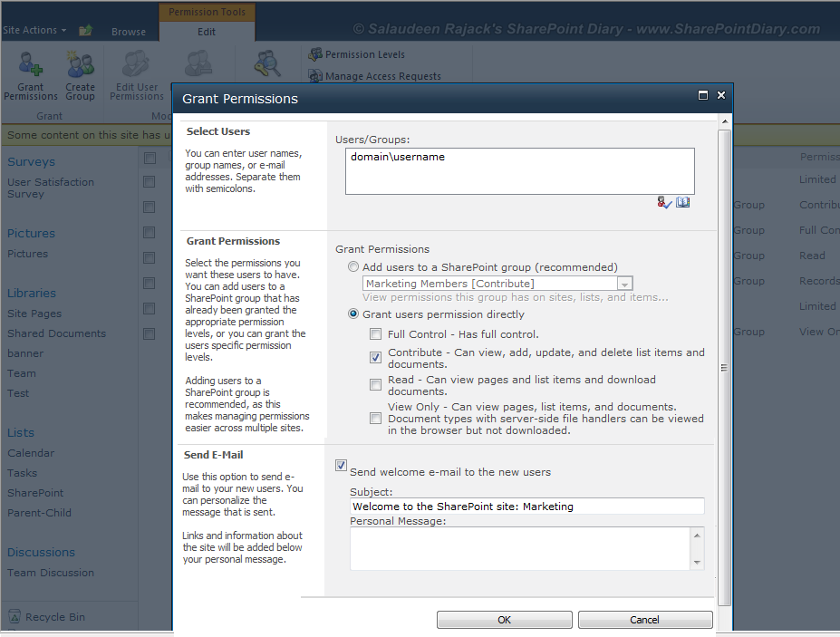Open the Tasks list
Image resolution: width=840 pixels, height=637 pixels.
22,473
